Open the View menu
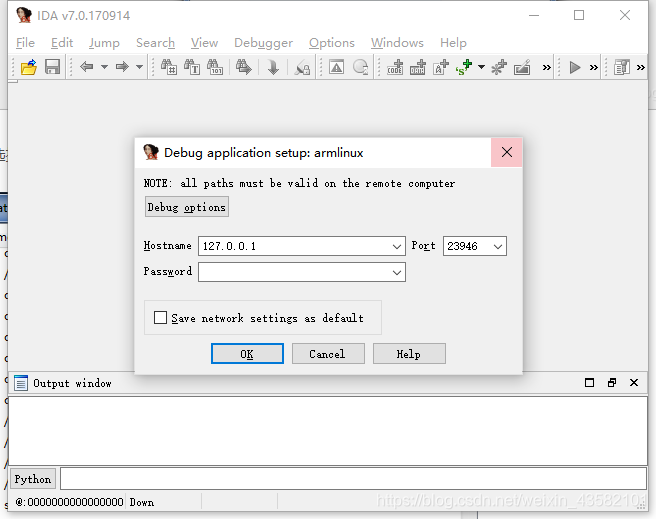Image resolution: width=656 pixels, height=519 pixels. pos(204,43)
